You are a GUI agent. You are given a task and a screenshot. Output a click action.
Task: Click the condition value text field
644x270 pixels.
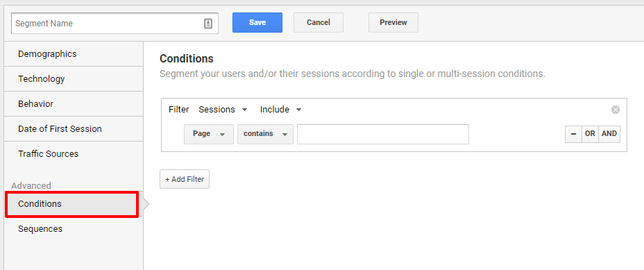coord(383,135)
